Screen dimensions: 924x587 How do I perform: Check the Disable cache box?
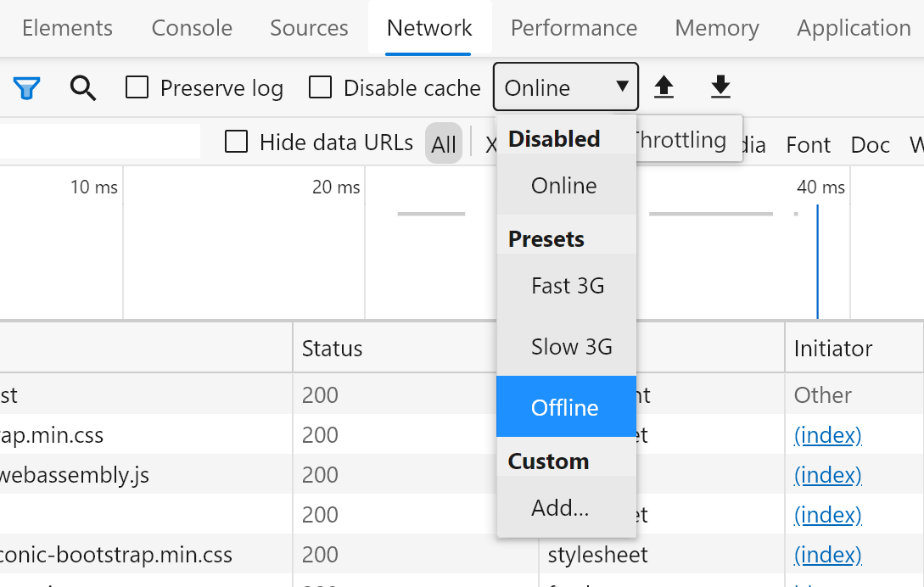[x=320, y=87]
